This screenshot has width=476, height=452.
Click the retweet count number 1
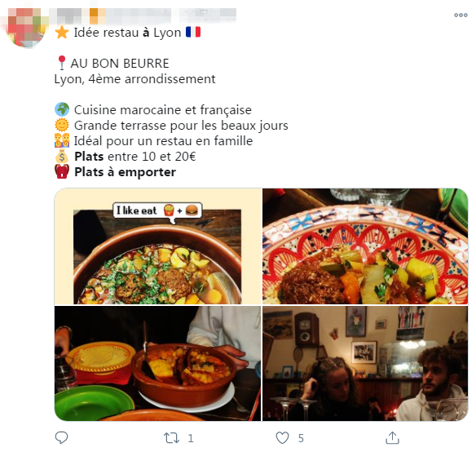191,438
